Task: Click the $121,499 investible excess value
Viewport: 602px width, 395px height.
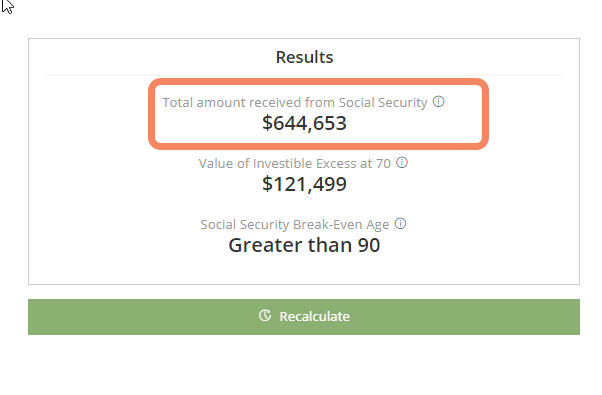Action: 304,184
